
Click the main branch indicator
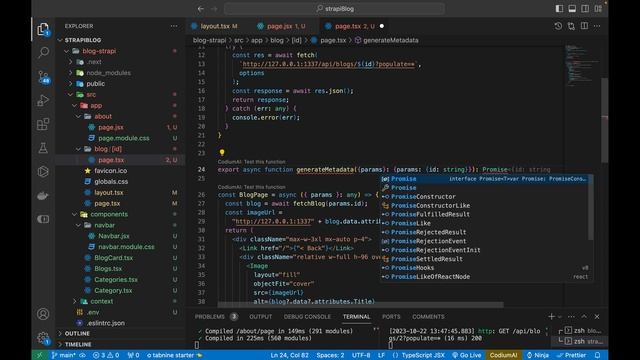click(x=64, y=355)
